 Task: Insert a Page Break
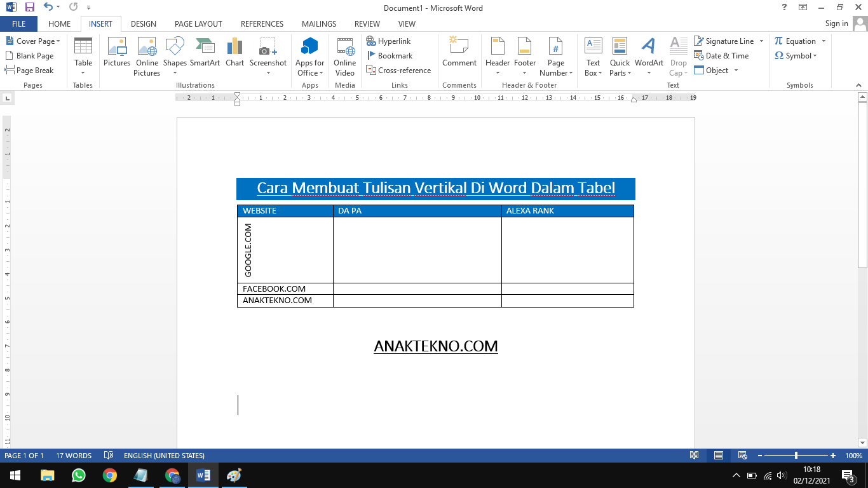(x=29, y=71)
